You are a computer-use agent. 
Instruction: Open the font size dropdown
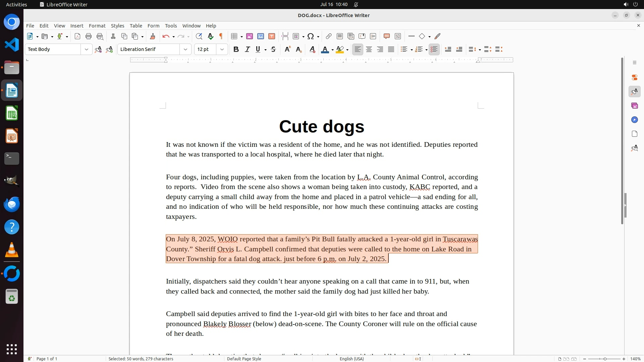[222, 50]
